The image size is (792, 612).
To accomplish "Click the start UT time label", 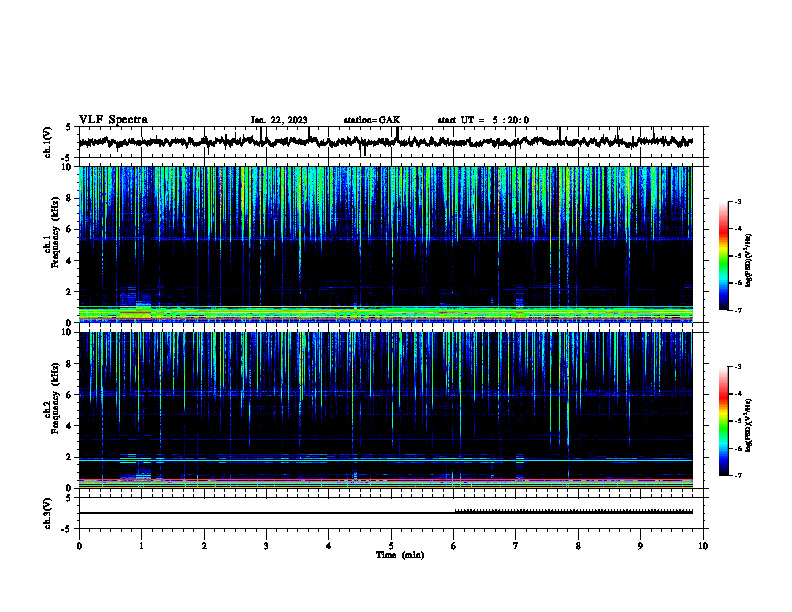I will [483, 120].
